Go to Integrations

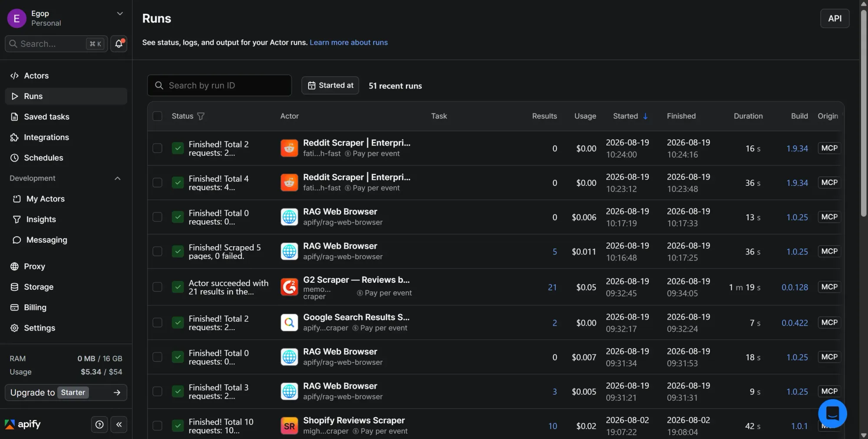pyautogui.click(x=66, y=137)
